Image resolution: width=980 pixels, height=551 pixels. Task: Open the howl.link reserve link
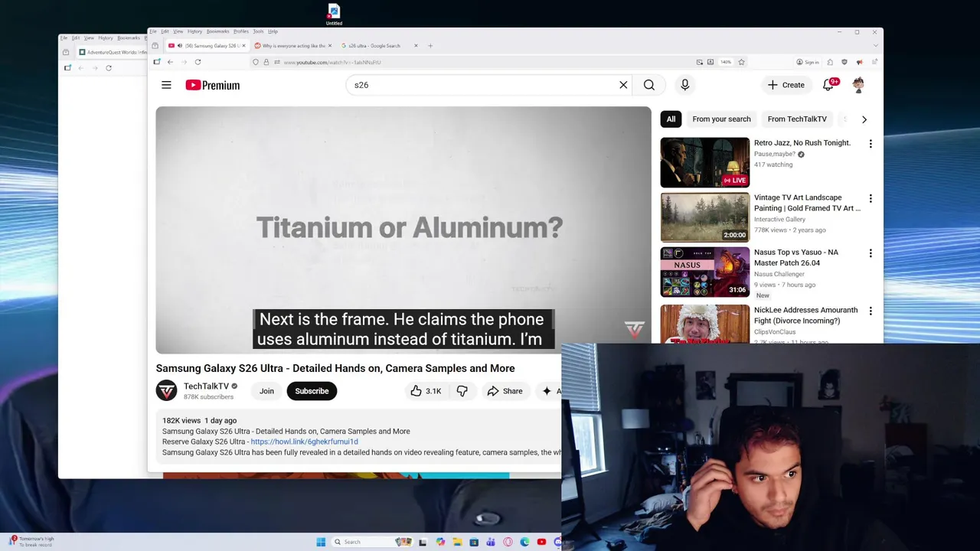(x=304, y=442)
